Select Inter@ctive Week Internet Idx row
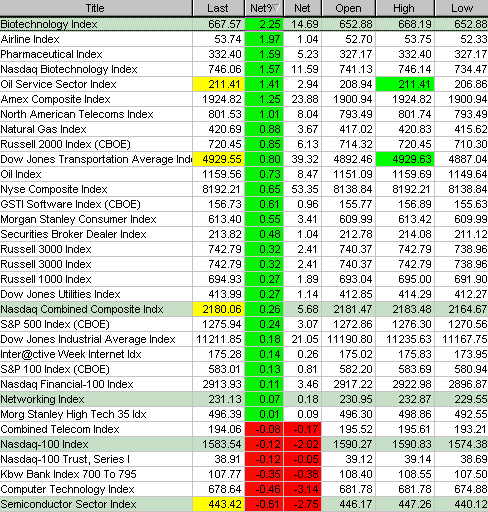 coord(244,354)
